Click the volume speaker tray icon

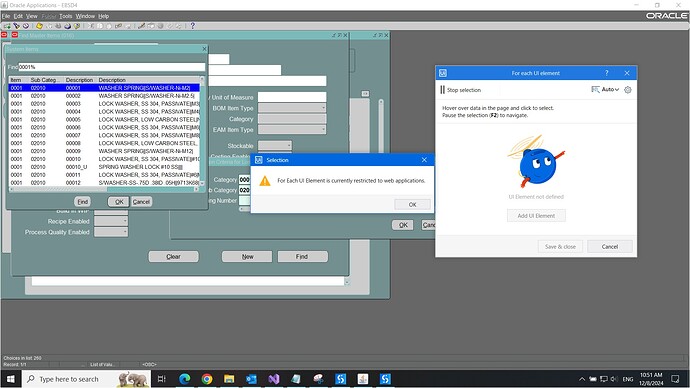pos(614,379)
